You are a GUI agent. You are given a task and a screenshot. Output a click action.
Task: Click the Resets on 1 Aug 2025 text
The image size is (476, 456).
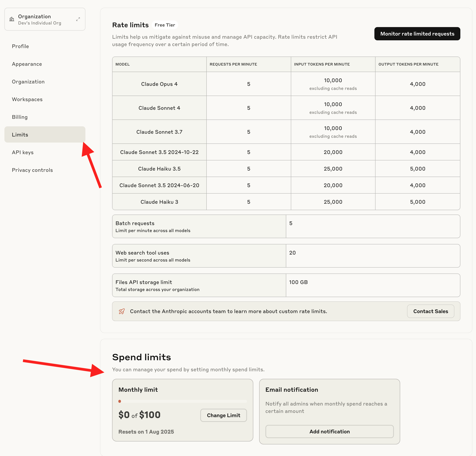click(146, 432)
